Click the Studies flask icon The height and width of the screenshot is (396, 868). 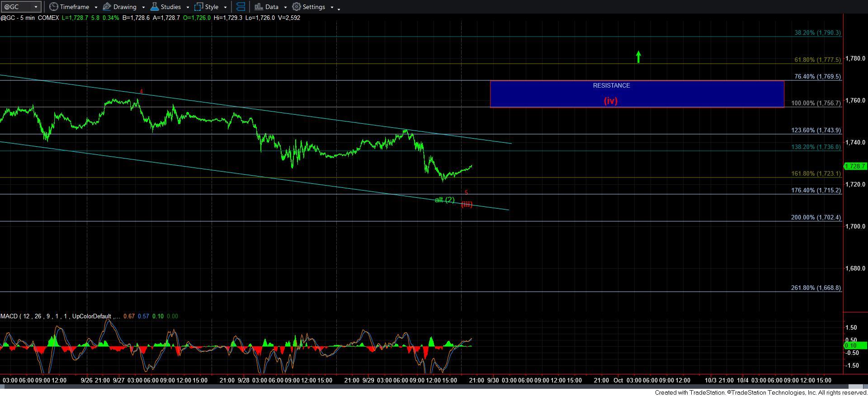point(155,7)
